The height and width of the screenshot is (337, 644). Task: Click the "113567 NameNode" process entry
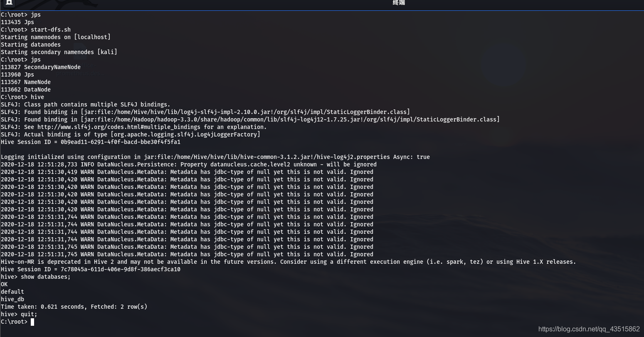pyautogui.click(x=26, y=82)
